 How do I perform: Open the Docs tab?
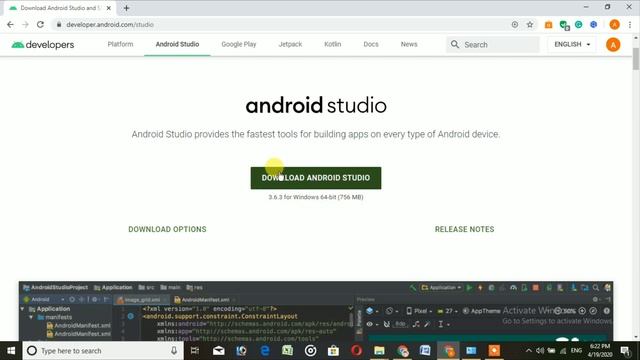(371, 44)
